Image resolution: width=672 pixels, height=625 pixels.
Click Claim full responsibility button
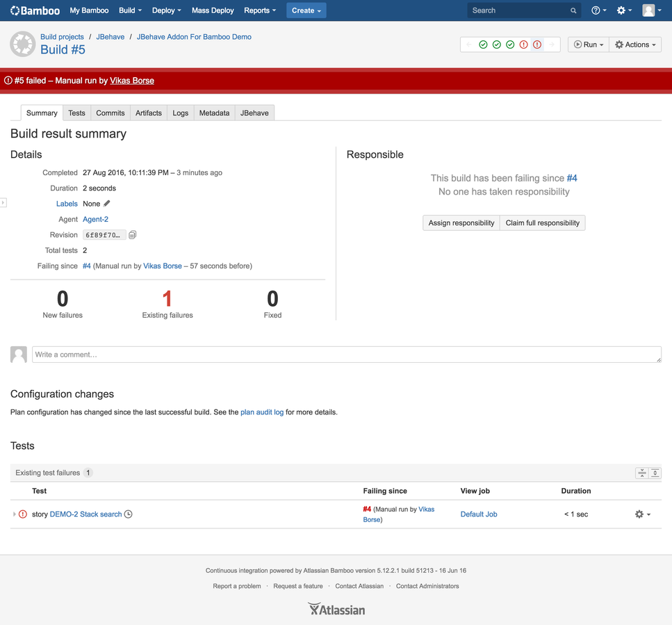click(543, 223)
